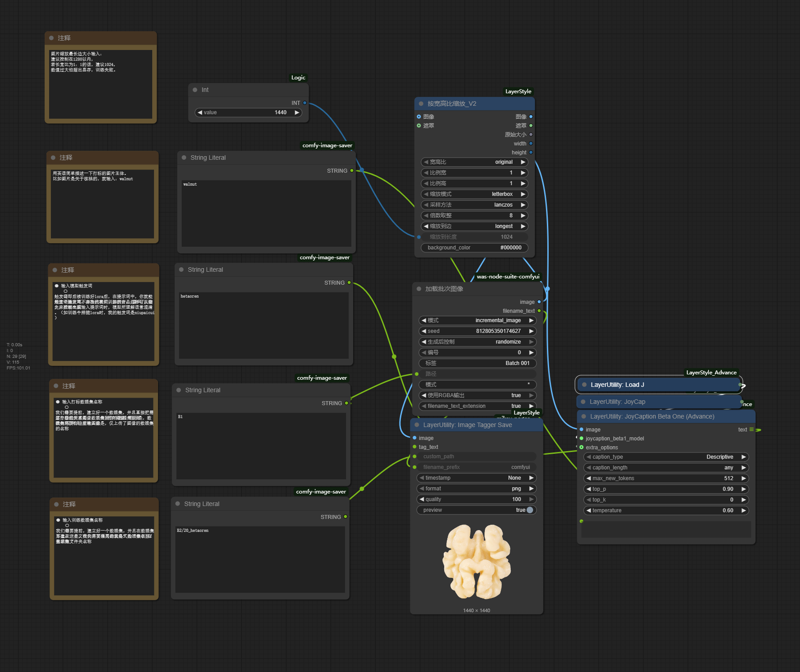Toggle the preview switch in Image Tagger Save
The height and width of the screenshot is (672, 800).
529,510
